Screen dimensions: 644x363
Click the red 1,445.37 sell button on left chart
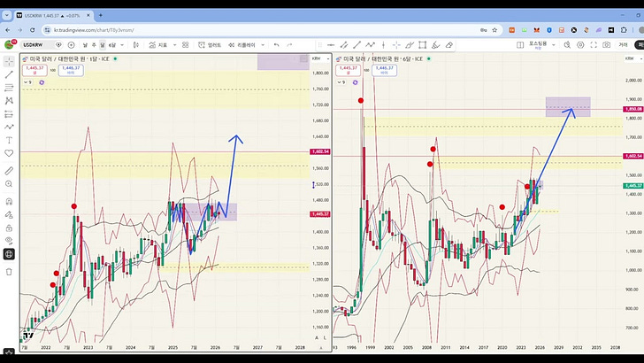pos(34,70)
